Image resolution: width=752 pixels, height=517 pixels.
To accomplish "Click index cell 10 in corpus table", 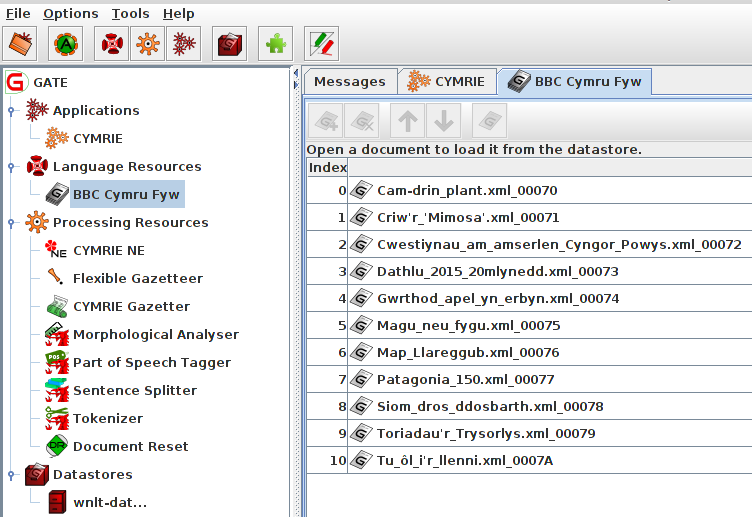I will click(327, 460).
